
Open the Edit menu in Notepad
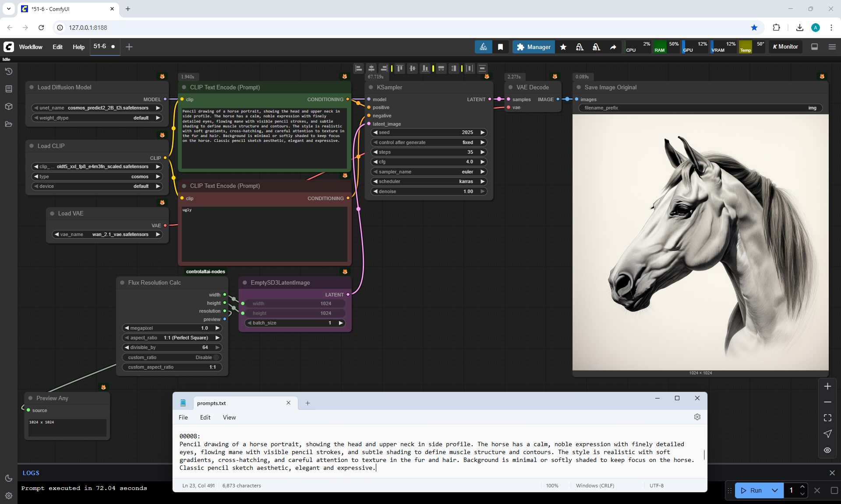point(205,417)
